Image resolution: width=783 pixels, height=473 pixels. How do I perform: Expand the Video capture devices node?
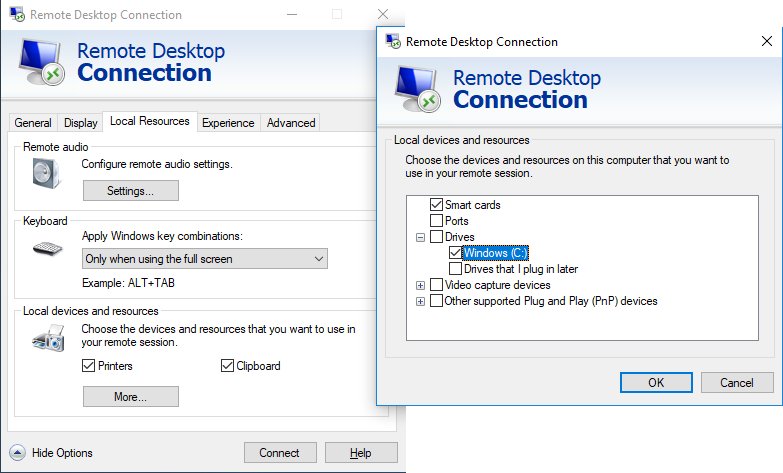pos(420,285)
